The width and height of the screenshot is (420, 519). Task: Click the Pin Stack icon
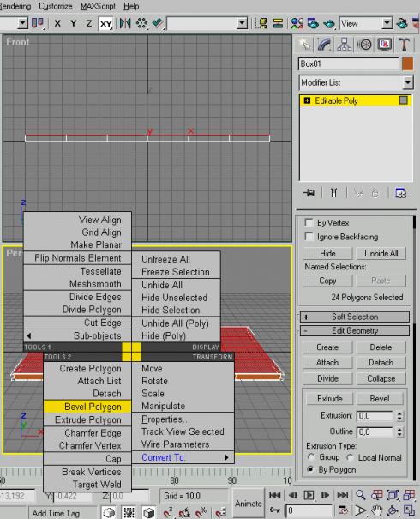(x=309, y=192)
